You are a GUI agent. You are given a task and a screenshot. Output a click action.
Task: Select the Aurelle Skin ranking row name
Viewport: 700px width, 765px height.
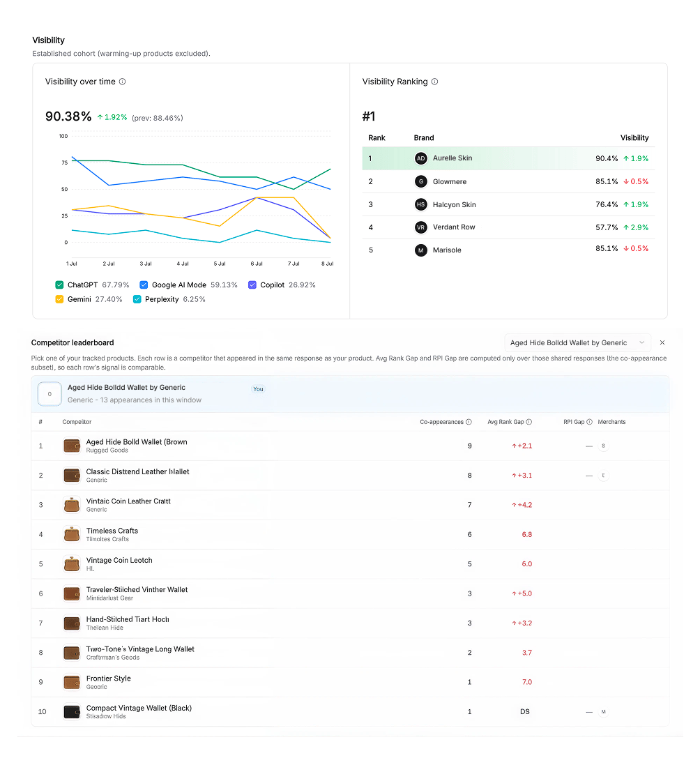coord(452,158)
